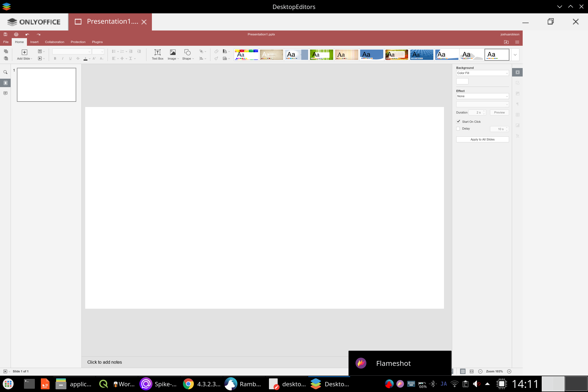This screenshot has height=392, width=588.
Task: Click Zoom in plus icon
Action: click(x=509, y=371)
